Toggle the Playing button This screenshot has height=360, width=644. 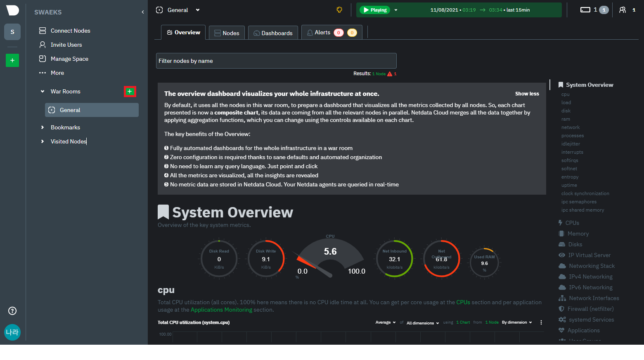coord(375,10)
